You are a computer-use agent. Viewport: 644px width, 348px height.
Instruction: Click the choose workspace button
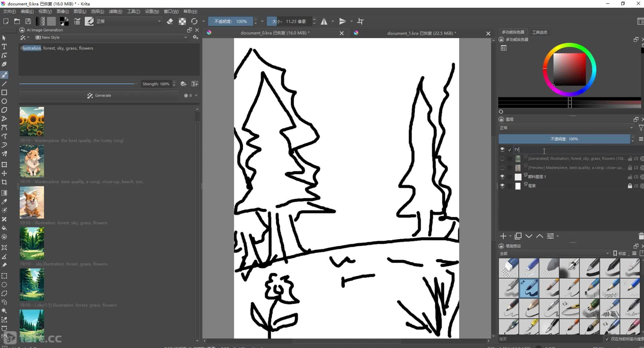tap(640, 21)
